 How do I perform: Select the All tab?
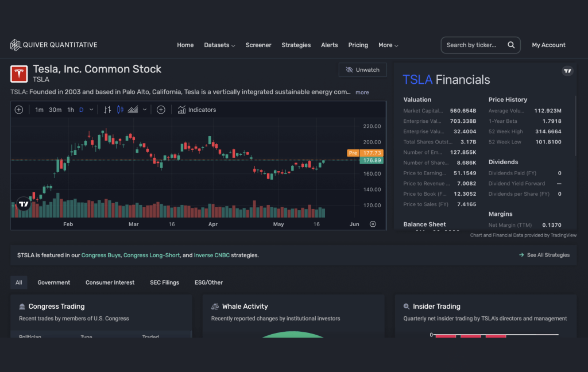(x=19, y=282)
